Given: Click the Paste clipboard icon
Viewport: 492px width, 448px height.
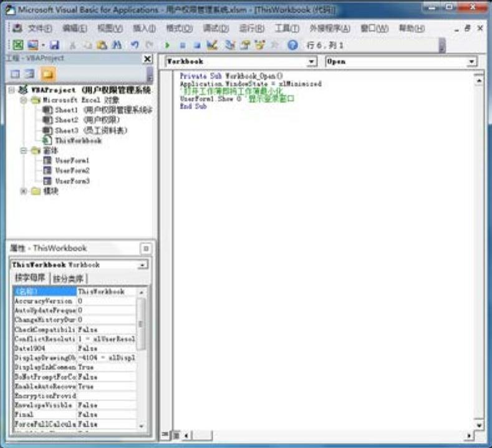Looking at the screenshot, I should (102, 45).
